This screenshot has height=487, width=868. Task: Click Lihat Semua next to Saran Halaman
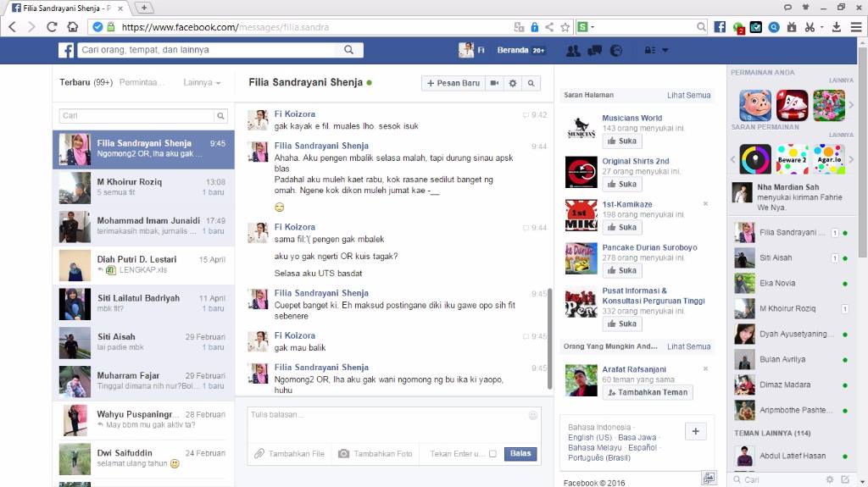pyautogui.click(x=688, y=95)
